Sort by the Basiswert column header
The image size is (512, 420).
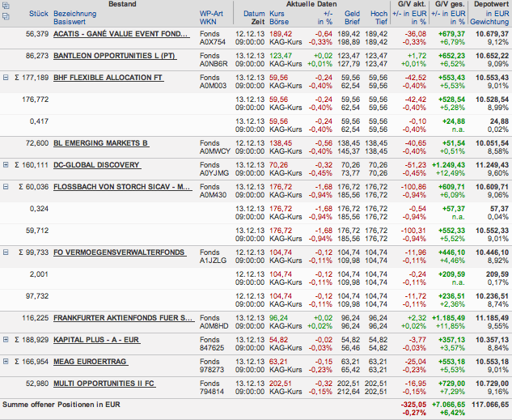point(70,22)
